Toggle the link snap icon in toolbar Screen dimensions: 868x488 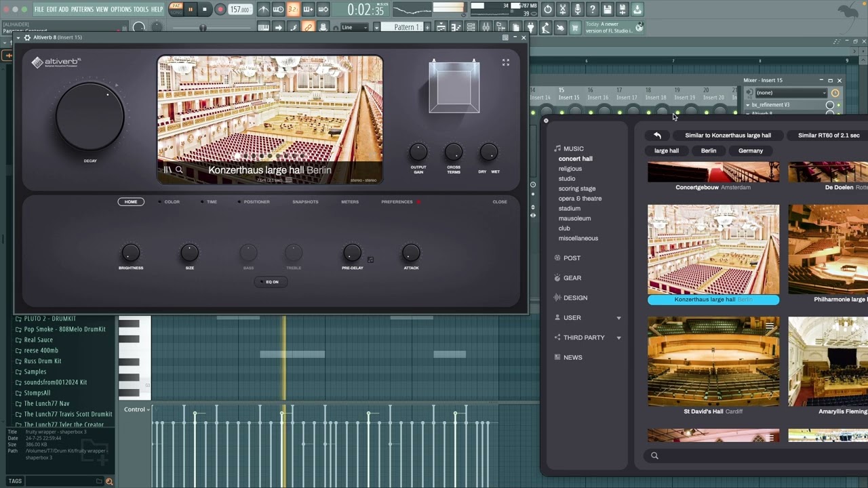(308, 27)
